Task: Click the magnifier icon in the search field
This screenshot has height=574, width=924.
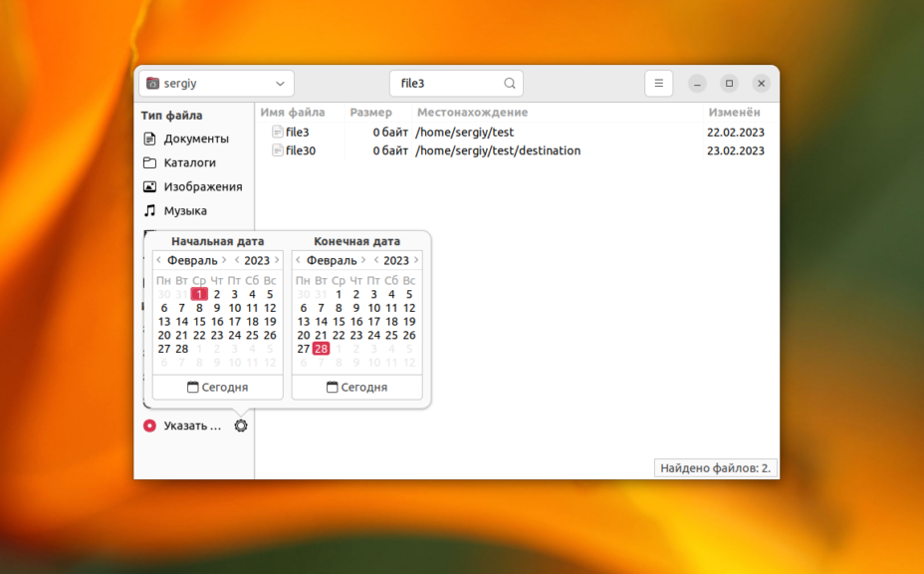Action: pos(510,84)
